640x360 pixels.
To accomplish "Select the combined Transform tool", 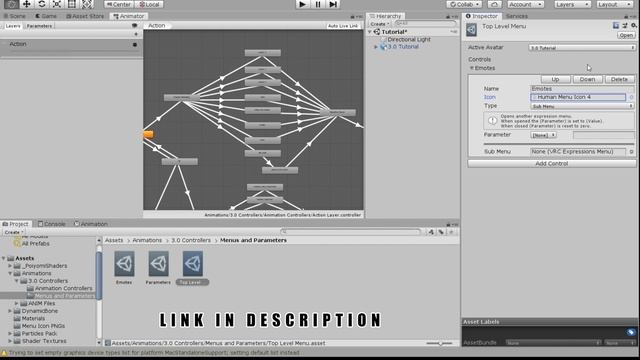I will point(87,4).
